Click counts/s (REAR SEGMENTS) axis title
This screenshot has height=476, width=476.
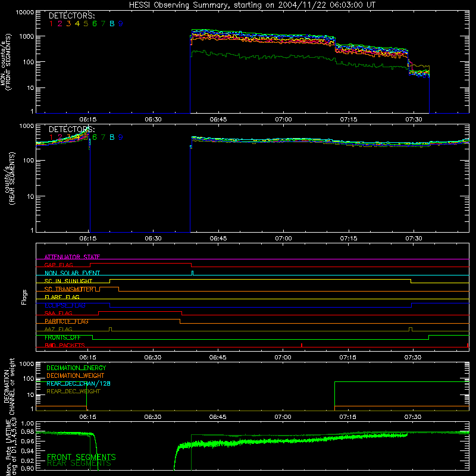tap(10, 178)
